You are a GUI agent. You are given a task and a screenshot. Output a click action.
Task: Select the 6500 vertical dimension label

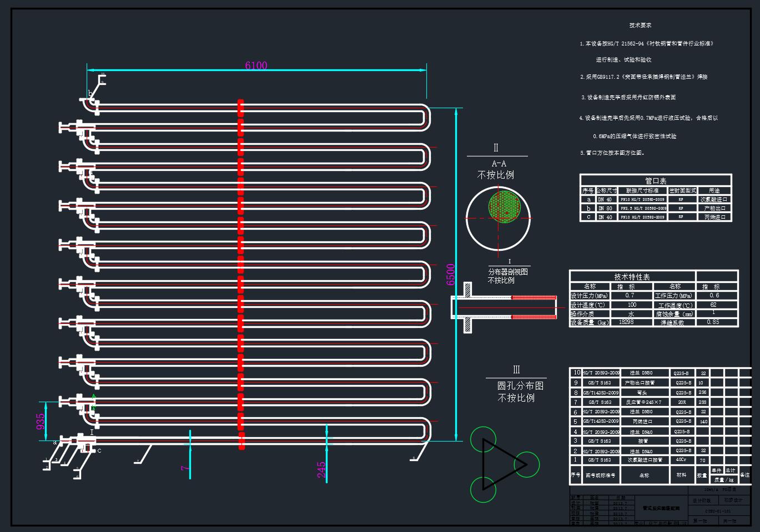[450, 275]
